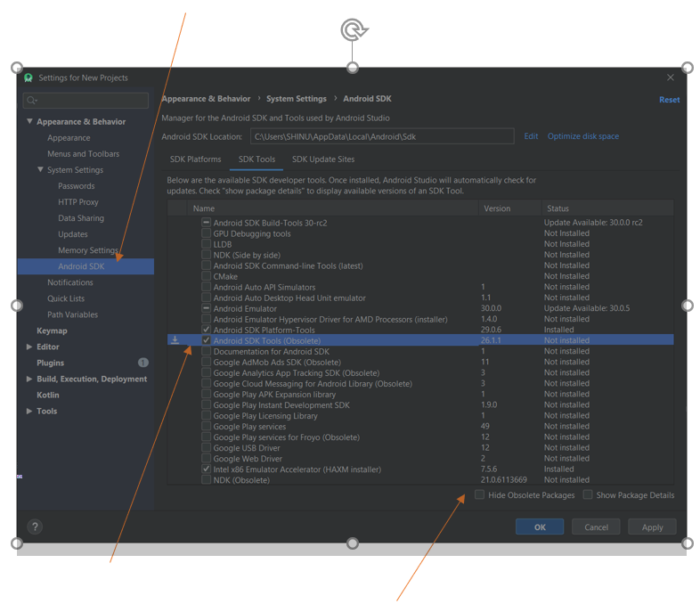This screenshot has height=604, width=700.
Task: Select NDK (Side by side) checkbox
Action: (x=207, y=255)
